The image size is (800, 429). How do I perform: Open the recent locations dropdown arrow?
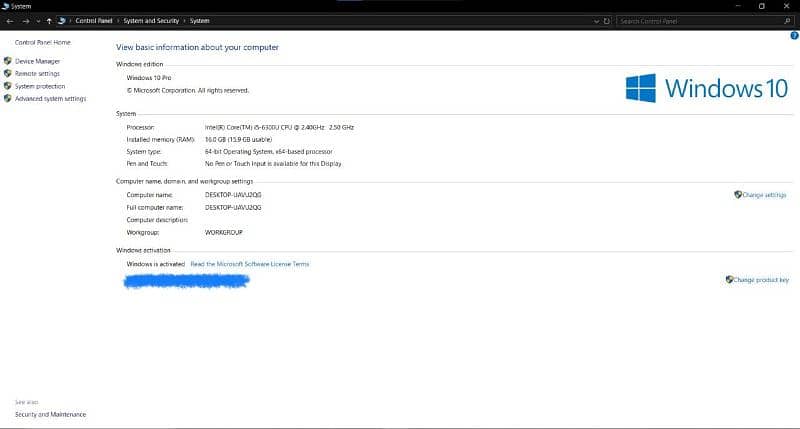(x=38, y=20)
